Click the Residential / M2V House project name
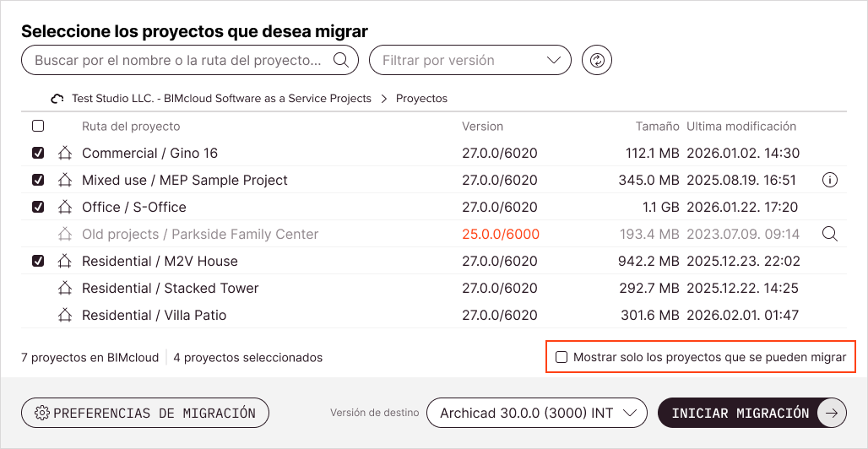Screen dimensions: 868x449 point(160,262)
